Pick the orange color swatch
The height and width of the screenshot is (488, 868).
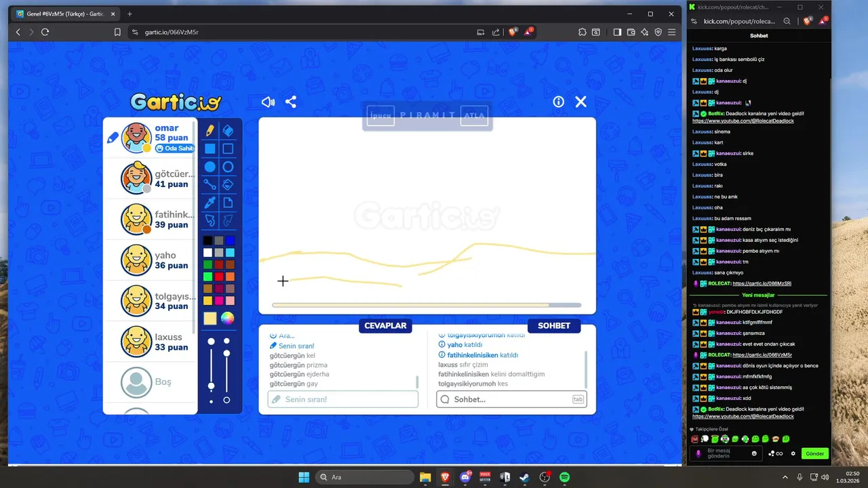coord(230,277)
